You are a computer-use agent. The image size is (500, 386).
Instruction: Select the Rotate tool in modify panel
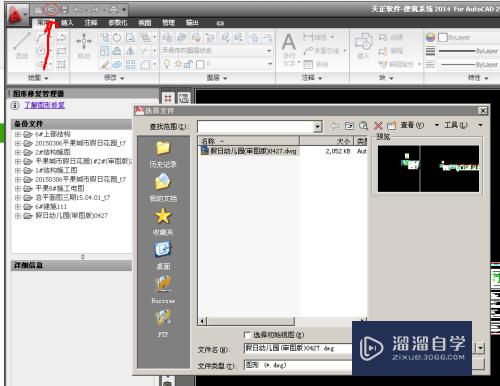[x=117, y=37]
